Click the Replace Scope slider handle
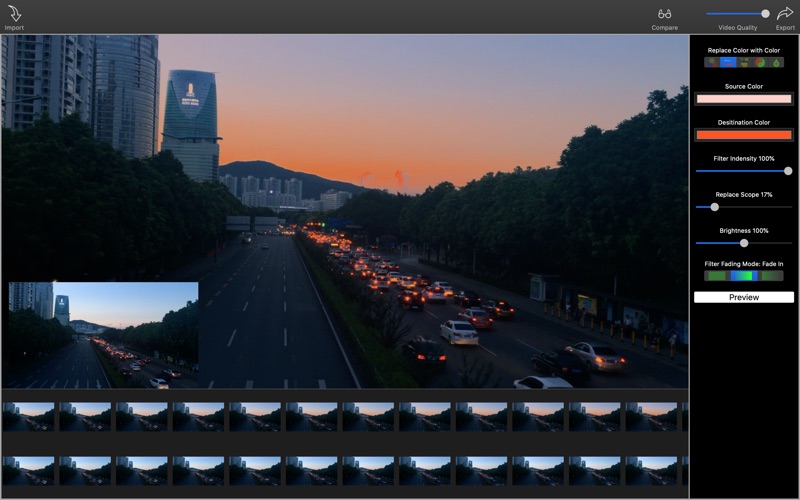Viewport: 800px width, 500px height. [715, 207]
